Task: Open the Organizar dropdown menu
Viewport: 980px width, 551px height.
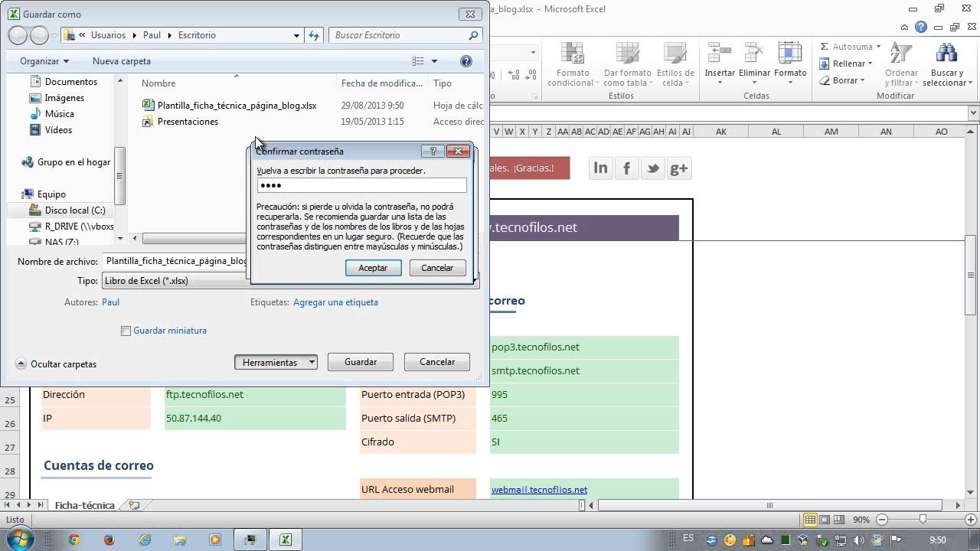Action: pos(44,61)
